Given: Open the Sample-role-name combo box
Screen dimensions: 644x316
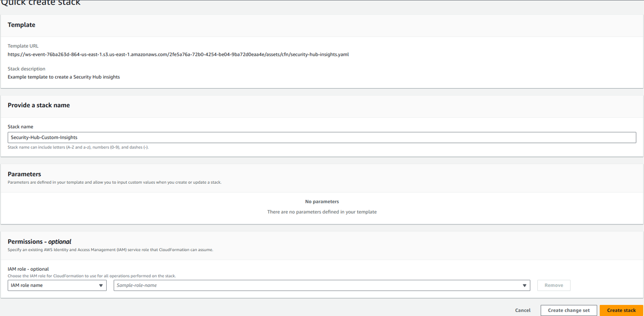Looking at the screenshot, I should (322, 285).
